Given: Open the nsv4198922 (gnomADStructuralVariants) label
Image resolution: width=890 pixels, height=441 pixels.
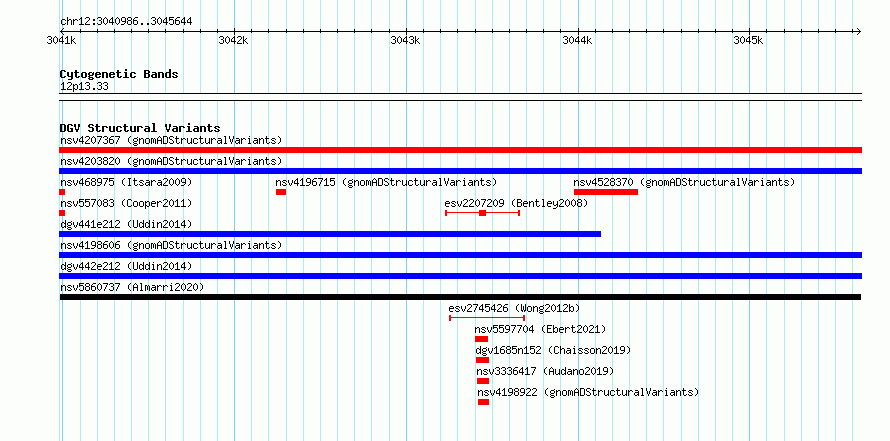Looking at the screenshot, I should click(588, 392).
